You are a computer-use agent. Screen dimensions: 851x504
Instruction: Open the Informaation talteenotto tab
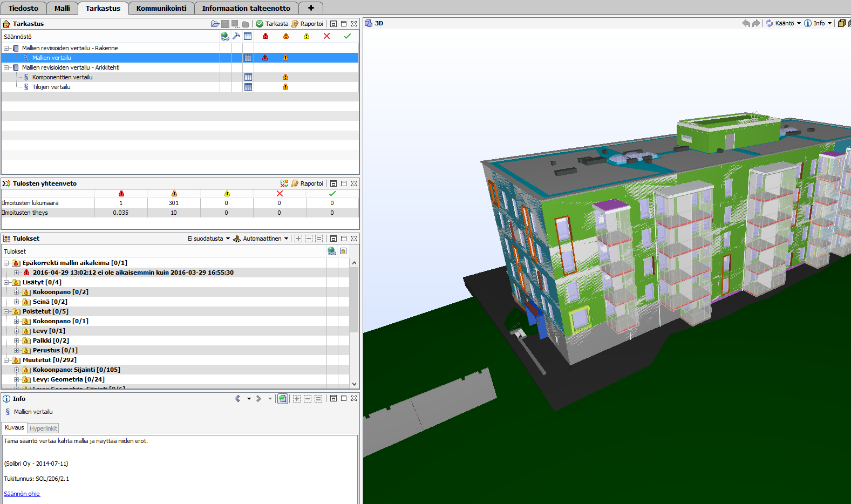(246, 8)
